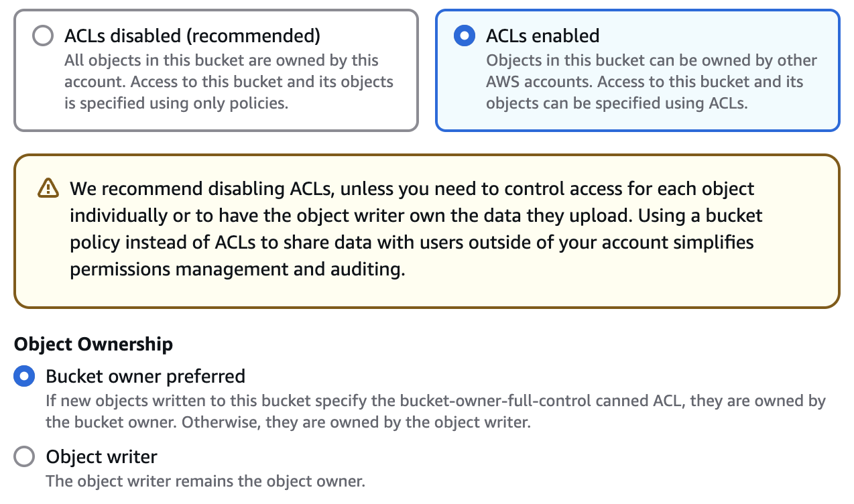
Task: Keep Bucket owner preferred selected by clicking it
Action: click(x=23, y=377)
